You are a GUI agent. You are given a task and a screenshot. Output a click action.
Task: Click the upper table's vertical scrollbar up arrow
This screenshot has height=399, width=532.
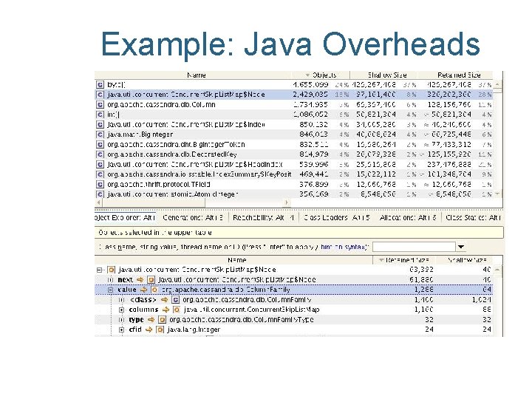497,83
